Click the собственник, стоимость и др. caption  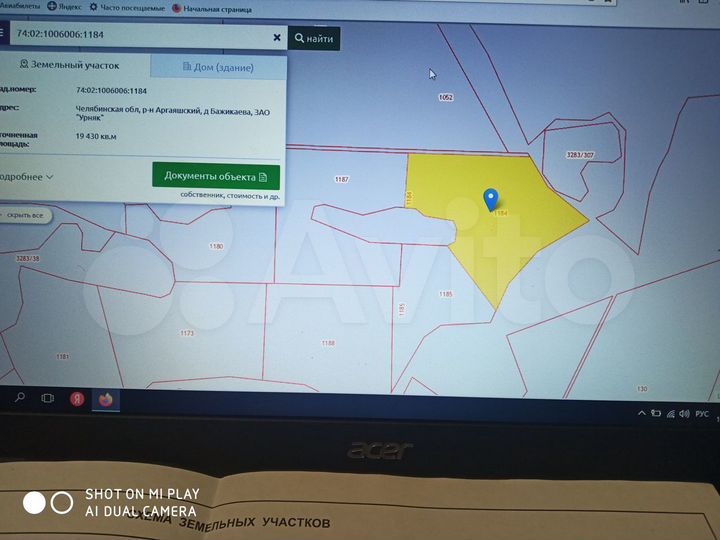point(230,196)
